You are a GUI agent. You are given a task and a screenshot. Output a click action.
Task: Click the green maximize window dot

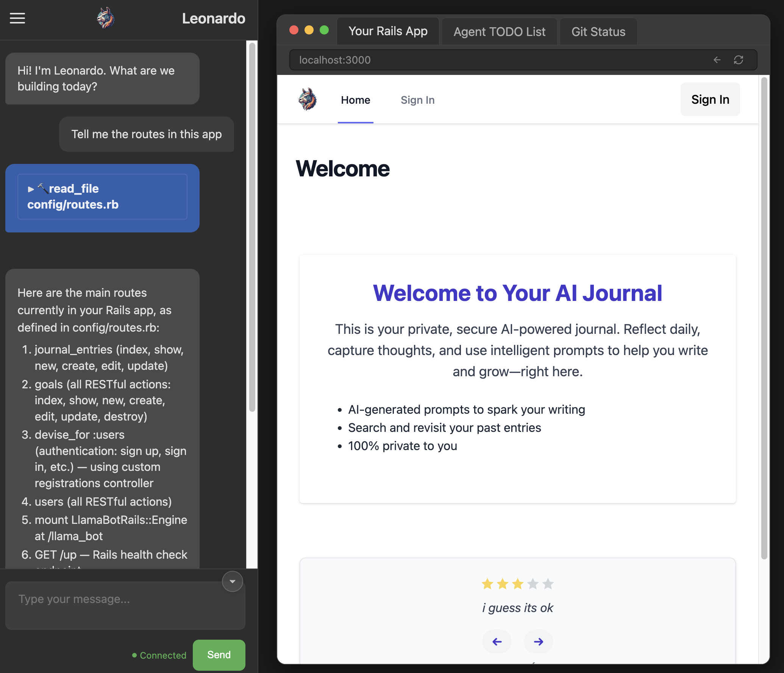click(x=324, y=30)
